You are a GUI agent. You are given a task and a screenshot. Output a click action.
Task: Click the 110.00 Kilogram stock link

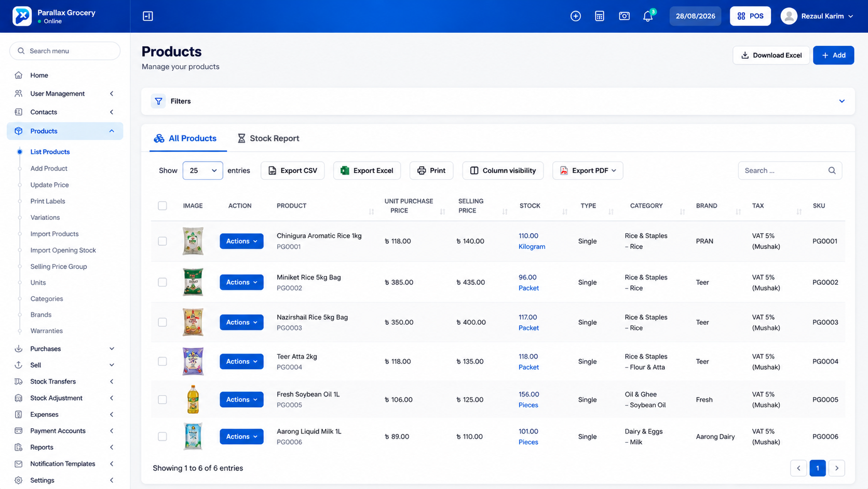[532, 241]
